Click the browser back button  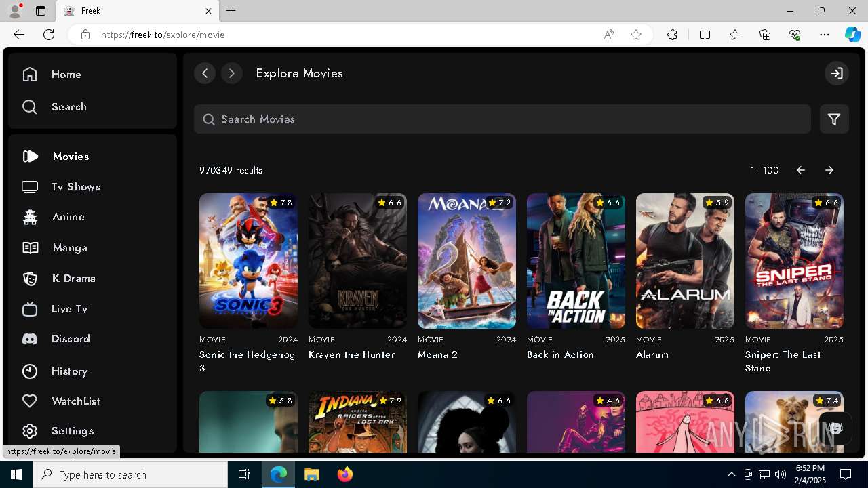[19, 35]
